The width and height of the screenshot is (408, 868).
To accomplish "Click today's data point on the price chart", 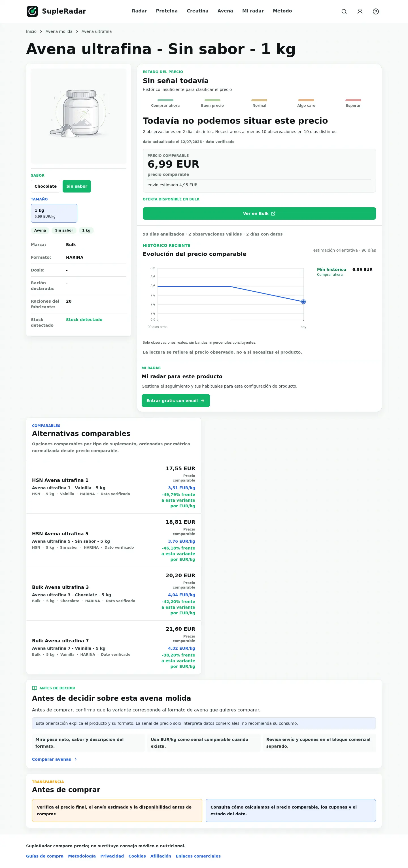I will (x=303, y=302).
